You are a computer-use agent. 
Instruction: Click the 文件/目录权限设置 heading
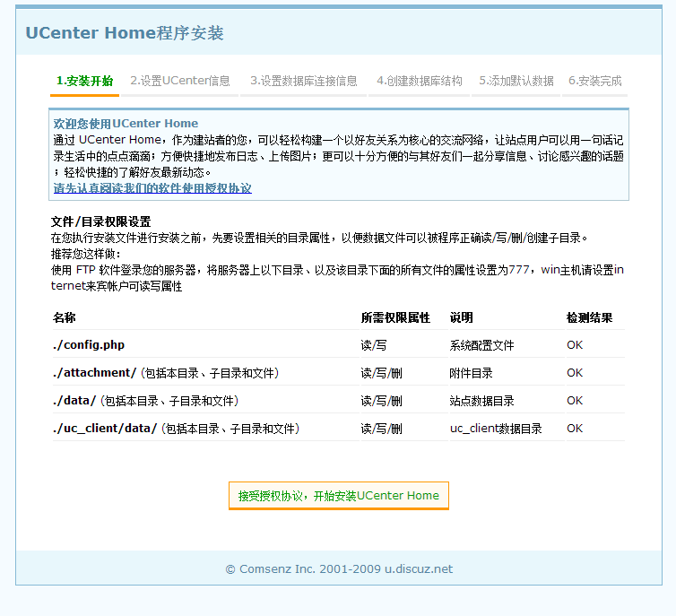tap(101, 222)
